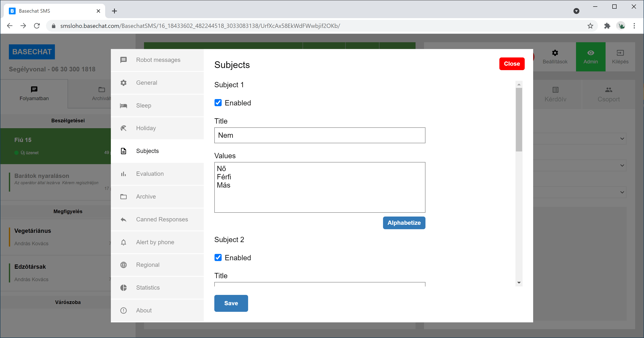Click the Sleep bed icon
Screen dimensions: 644x338
[124, 106]
